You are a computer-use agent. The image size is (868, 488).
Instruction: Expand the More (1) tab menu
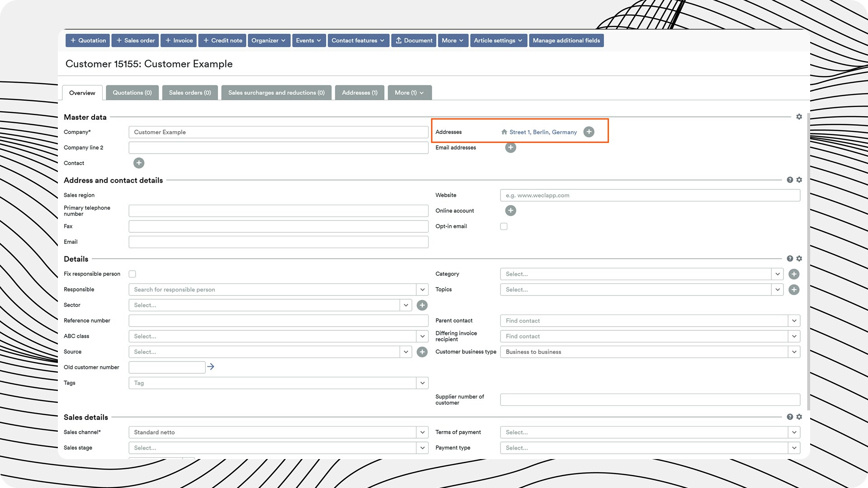[x=410, y=93]
